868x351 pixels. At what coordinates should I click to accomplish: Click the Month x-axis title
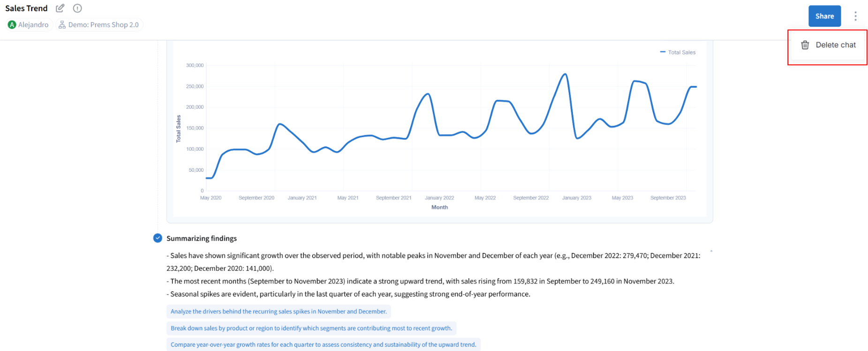(439, 207)
